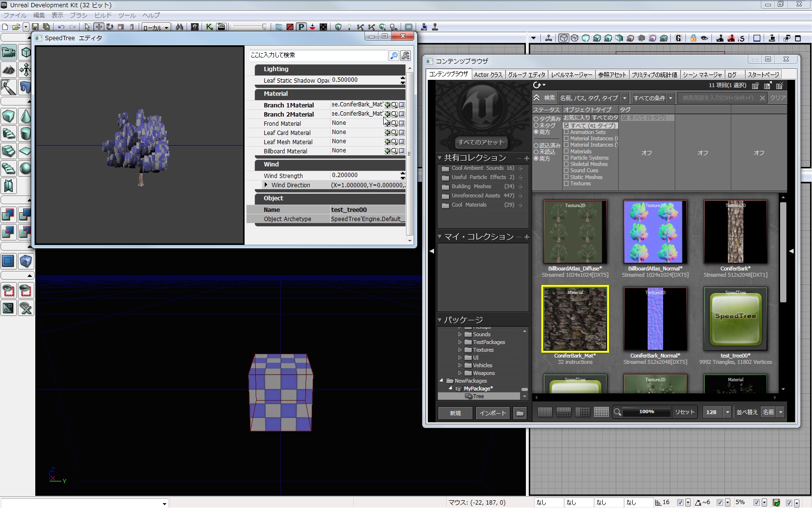Use selected asset arrow for Frond Material
The width and height of the screenshot is (812, 508).
pyautogui.click(x=387, y=123)
